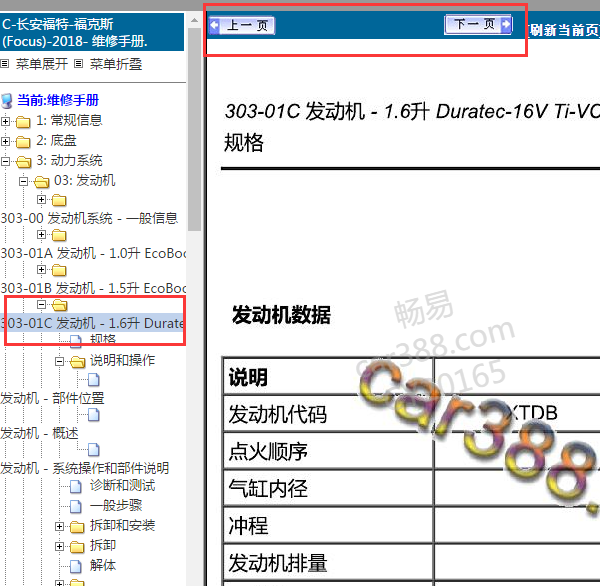Click 刷新当前页 refresh link
600x586 pixels.
[563, 30]
